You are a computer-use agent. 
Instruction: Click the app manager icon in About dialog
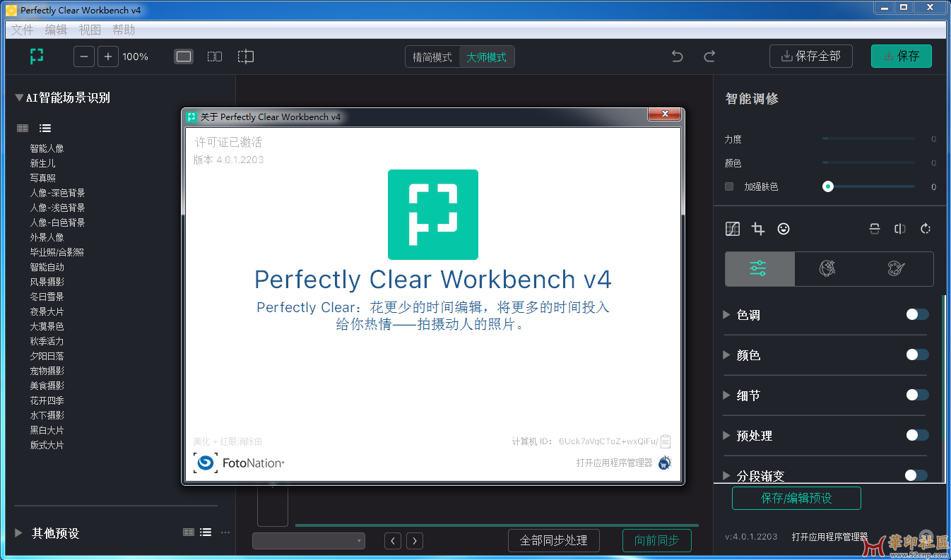[665, 463]
